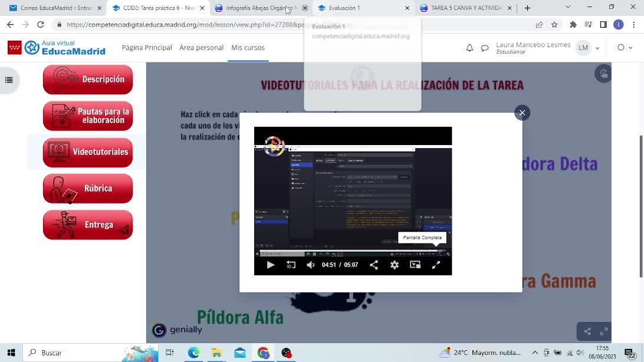
Task: Share the video from the player controls
Action: coord(374,265)
